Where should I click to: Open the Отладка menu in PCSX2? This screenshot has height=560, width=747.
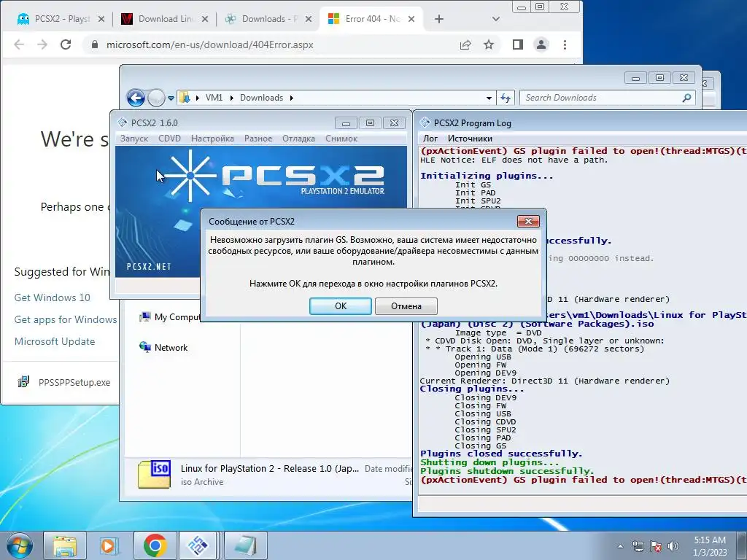298,139
